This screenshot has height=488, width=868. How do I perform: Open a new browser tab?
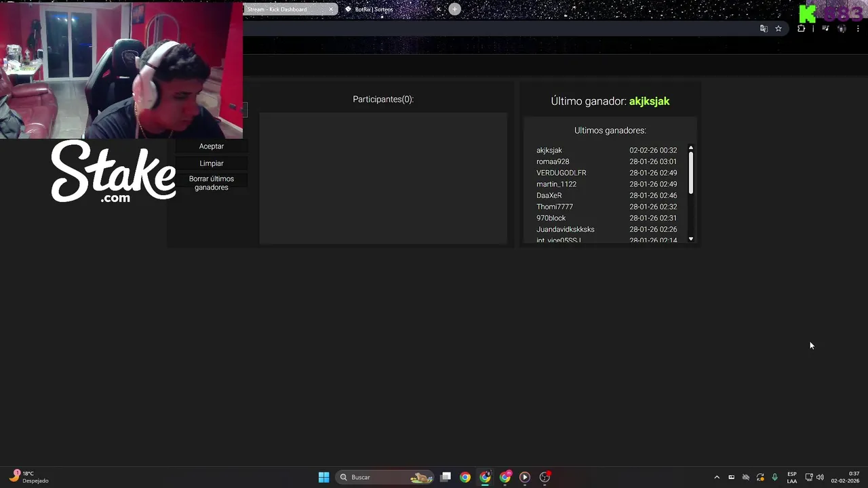click(454, 9)
